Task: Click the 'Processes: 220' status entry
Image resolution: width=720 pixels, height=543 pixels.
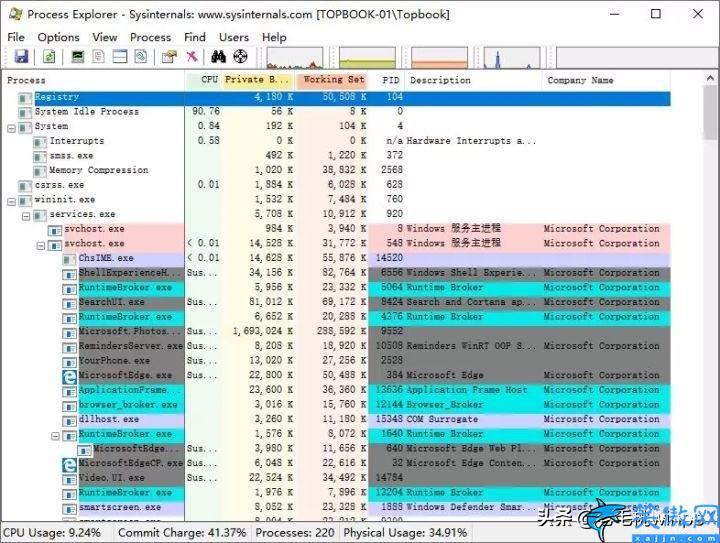Action: tap(295, 532)
